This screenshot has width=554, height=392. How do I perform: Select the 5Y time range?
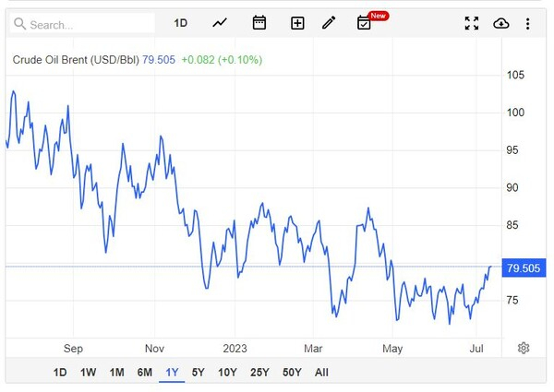tap(199, 373)
